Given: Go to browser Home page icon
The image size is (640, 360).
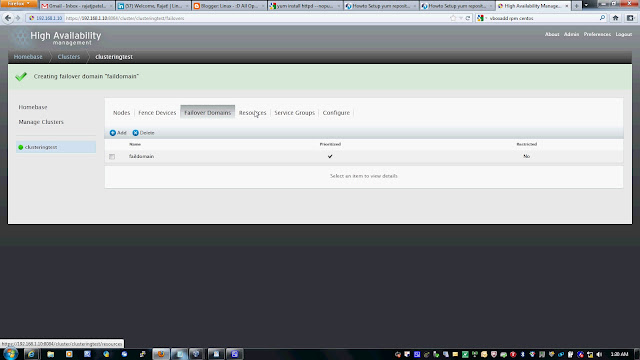Looking at the screenshot, I should 616,18.
